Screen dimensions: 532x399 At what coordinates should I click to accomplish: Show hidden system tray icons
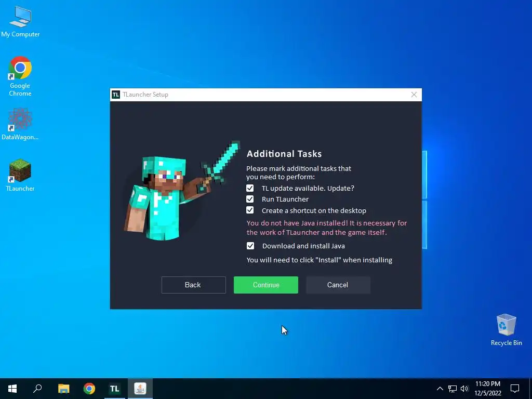pos(440,389)
